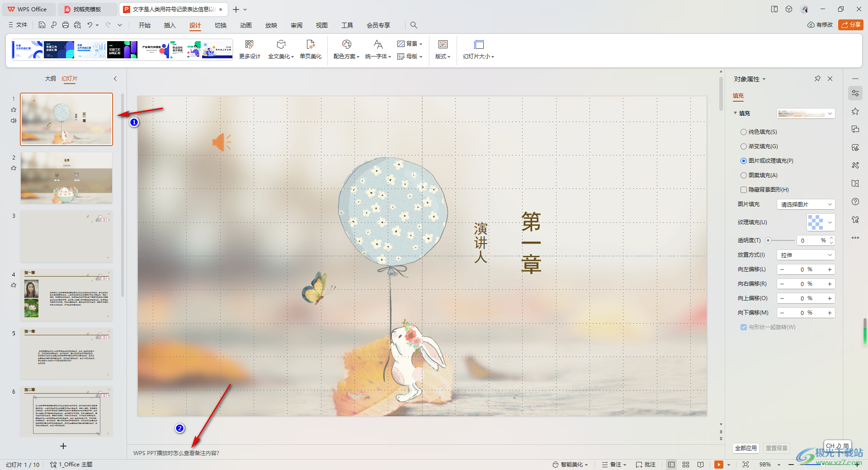Image resolution: width=868 pixels, height=470 pixels.
Task: Open the fill preview dropdown next to 填充
Action: [806, 113]
